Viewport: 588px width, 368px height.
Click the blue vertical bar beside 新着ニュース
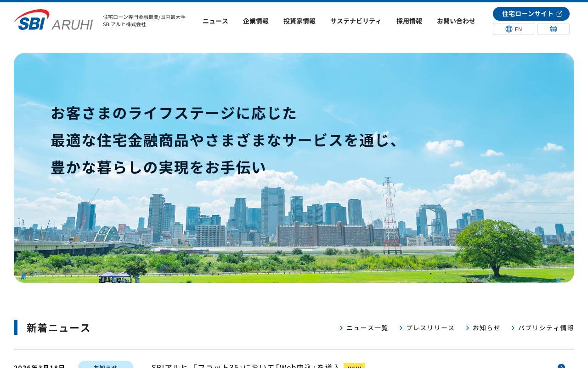(x=16, y=327)
